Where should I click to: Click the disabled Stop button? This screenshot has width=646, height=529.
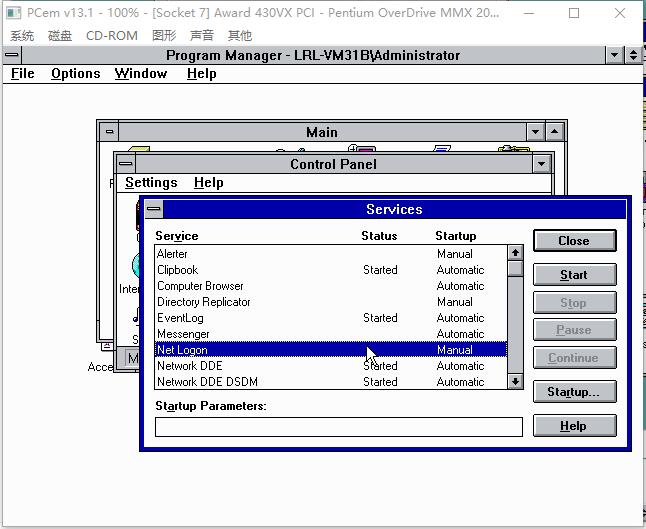pyautogui.click(x=574, y=303)
